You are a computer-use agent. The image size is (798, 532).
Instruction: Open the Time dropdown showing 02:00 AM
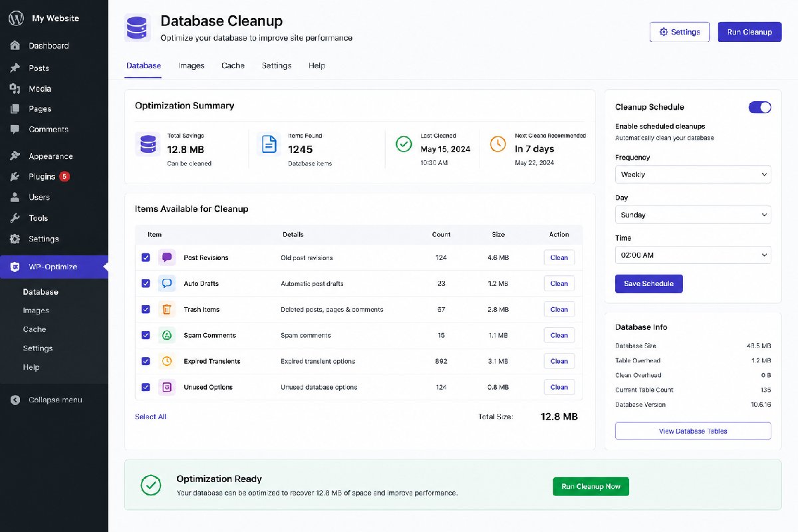tap(693, 255)
